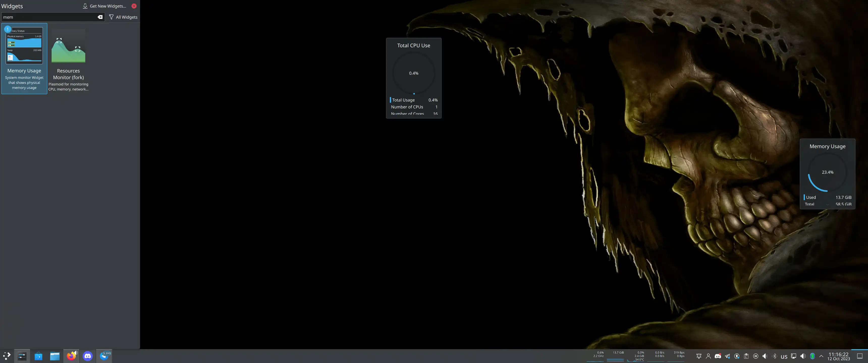868x363 pixels.
Task: Open Telegram with the 9,999 badge
Action: 104,356
